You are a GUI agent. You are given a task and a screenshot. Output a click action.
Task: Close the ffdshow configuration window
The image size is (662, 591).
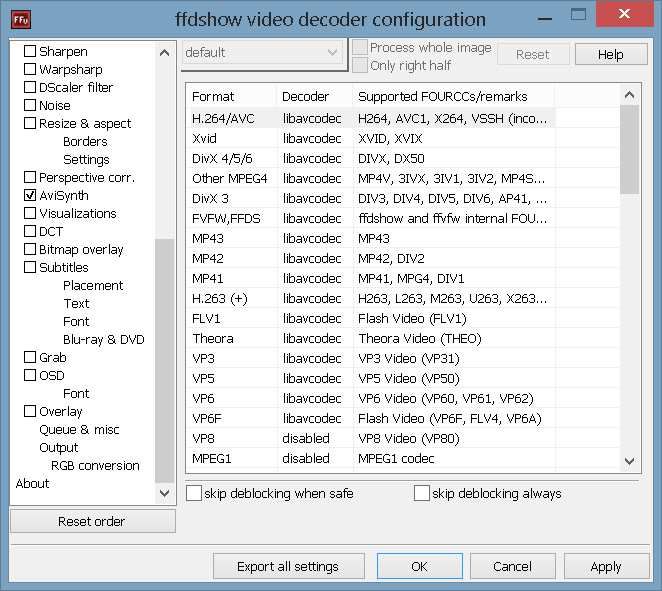(x=624, y=14)
